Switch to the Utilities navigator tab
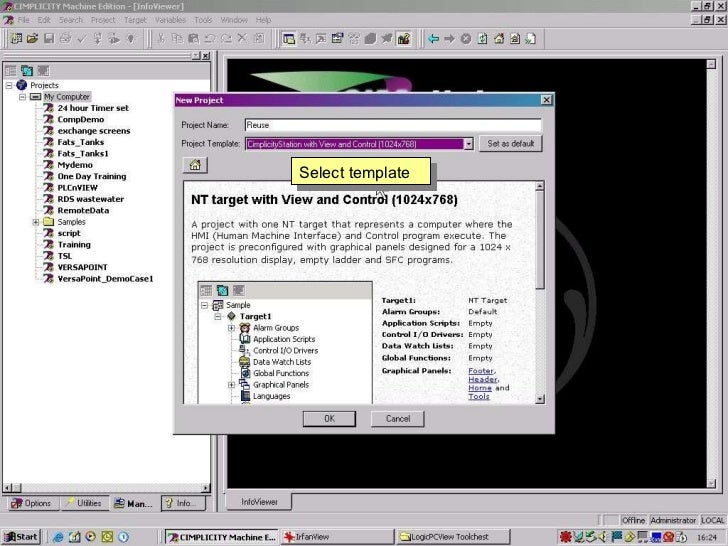728x546 pixels. coord(84,503)
